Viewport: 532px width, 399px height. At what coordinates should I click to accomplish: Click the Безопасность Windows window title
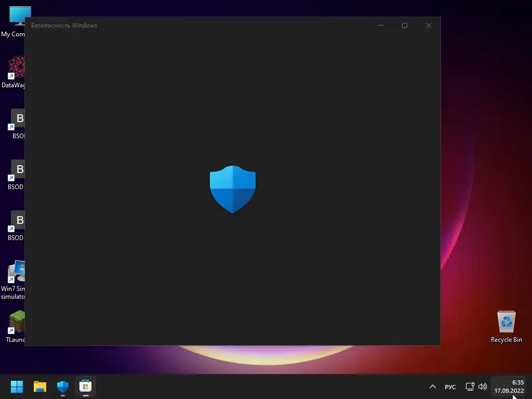[64, 25]
